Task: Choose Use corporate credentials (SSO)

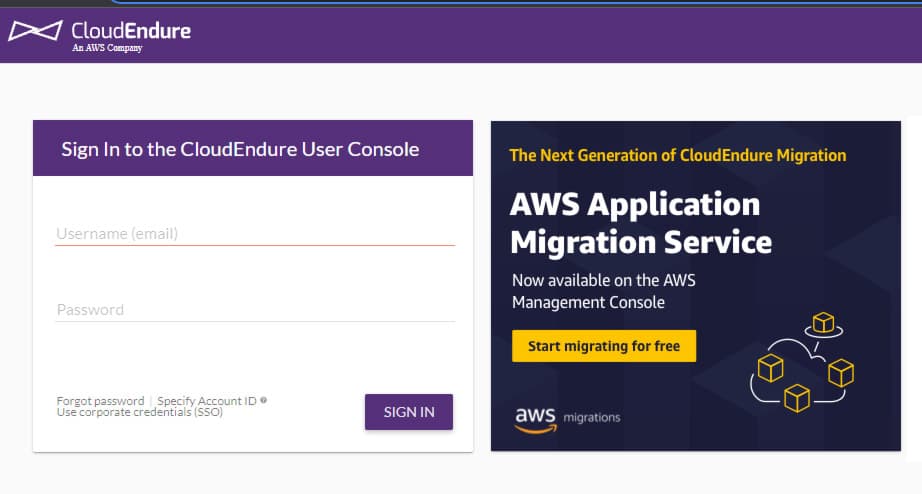Action: [140, 412]
